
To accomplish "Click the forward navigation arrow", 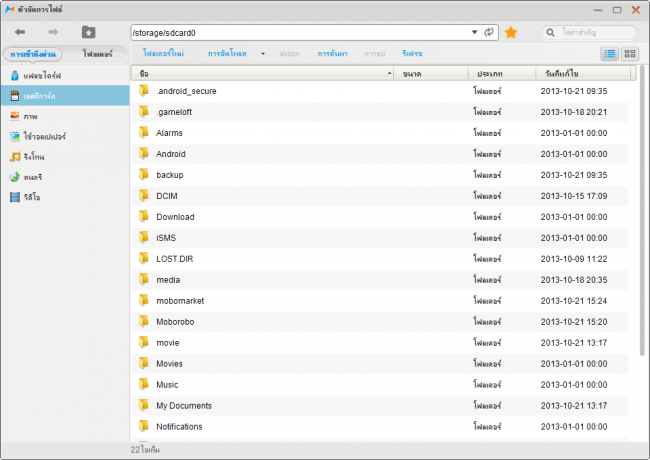I will click(x=53, y=32).
